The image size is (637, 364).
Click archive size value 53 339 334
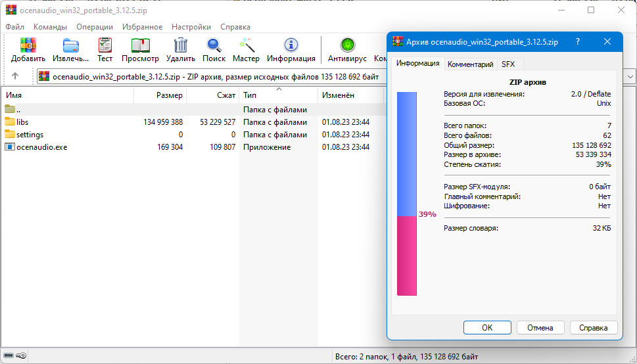594,154
